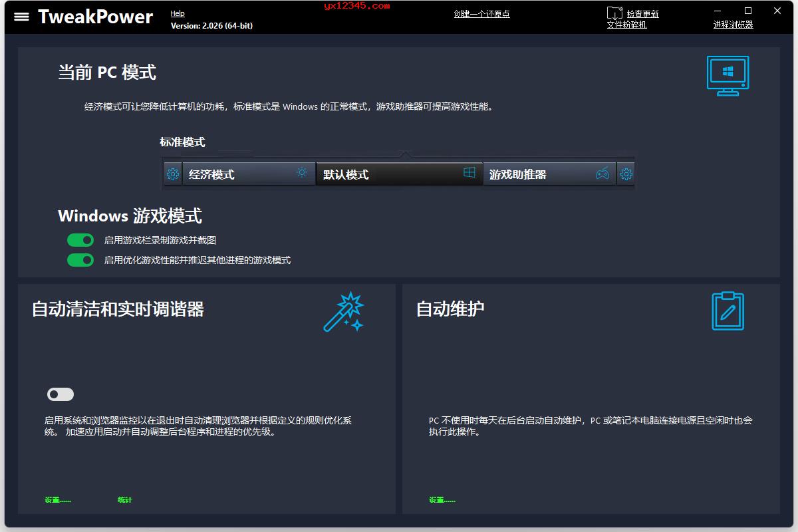Open the Help link
798x532 pixels.
(x=177, y=13)
